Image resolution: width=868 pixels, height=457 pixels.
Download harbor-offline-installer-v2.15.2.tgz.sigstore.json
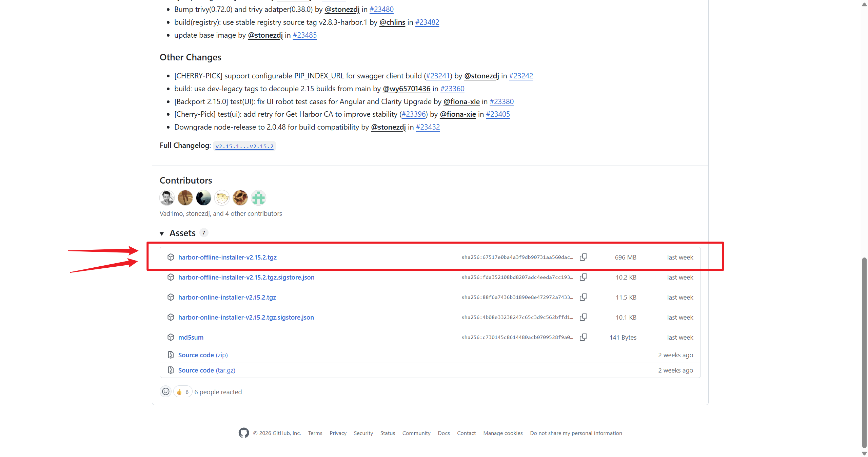point(246,277)
